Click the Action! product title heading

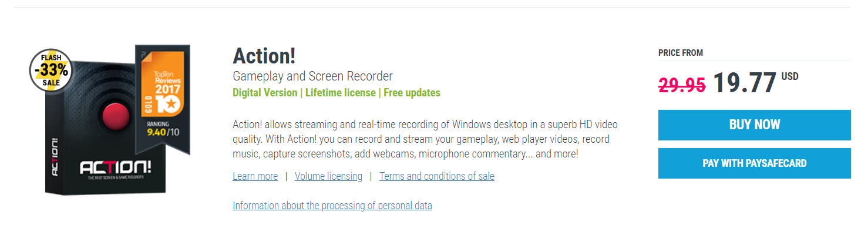[264, 56]
